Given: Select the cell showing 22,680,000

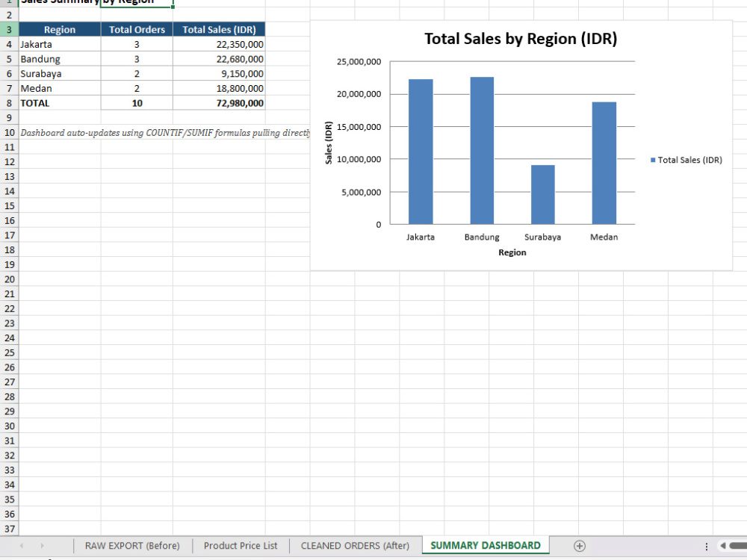Looking at the screenshot, I should point(219,59).
